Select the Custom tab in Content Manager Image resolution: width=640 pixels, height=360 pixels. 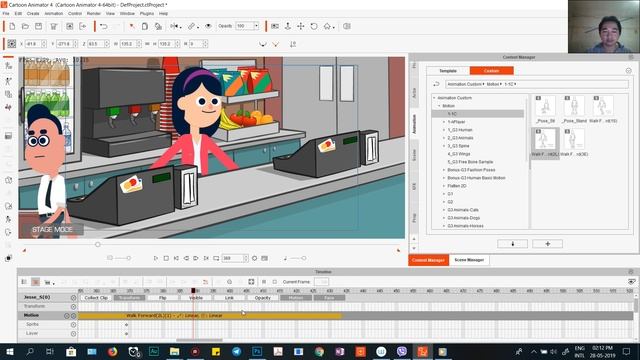(x=491, y=71)
